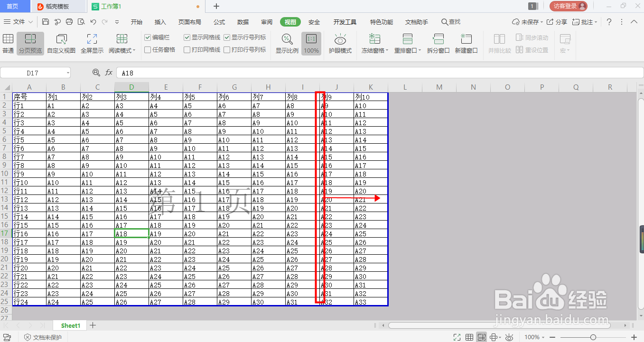Click the Print Preview icon
The width and height of the screenshot is (644, 342).
[x=81, y=22]
